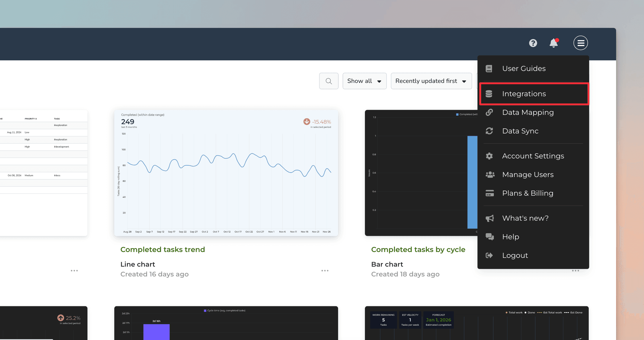The image size is (644, 340).
Task: Click the What's new megaphone icon
Action: (x=489, y=218)
